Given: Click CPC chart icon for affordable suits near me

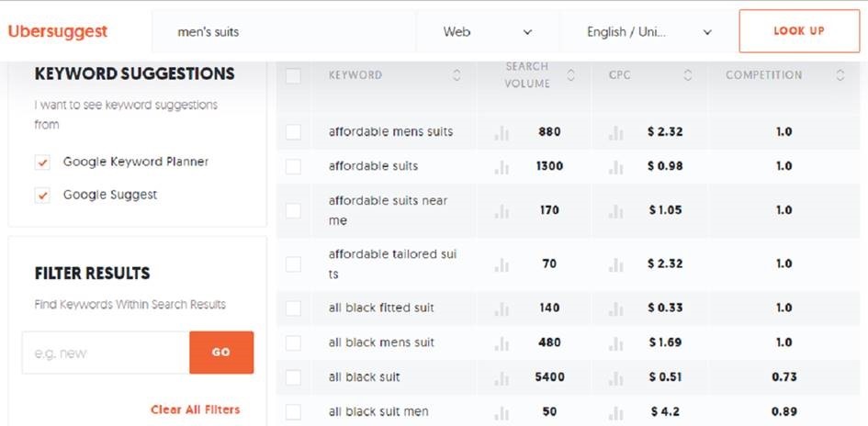Looking at the screenshot, I should coord(616,211).
